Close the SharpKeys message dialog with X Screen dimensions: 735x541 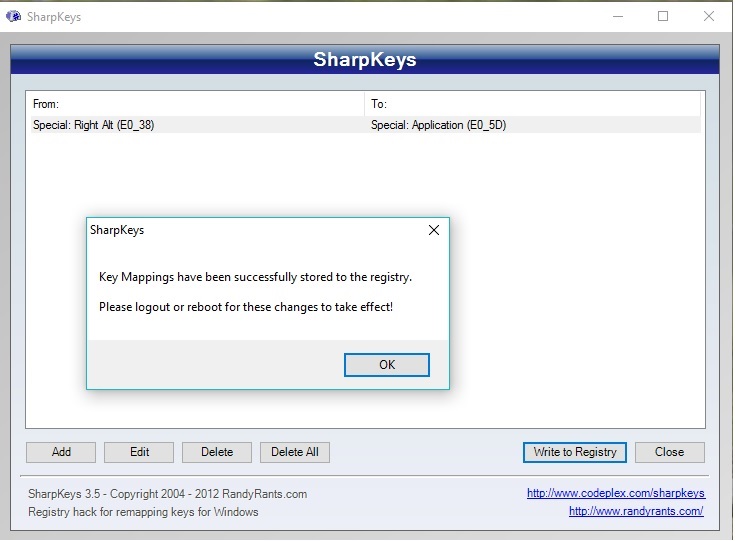pos(434,230)
